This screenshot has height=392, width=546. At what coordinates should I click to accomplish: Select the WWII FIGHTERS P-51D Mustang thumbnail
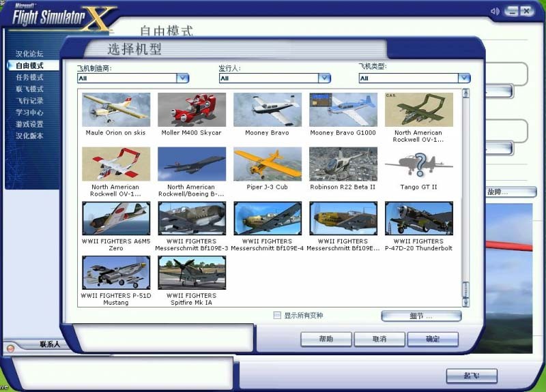click(x=116, y=272)
